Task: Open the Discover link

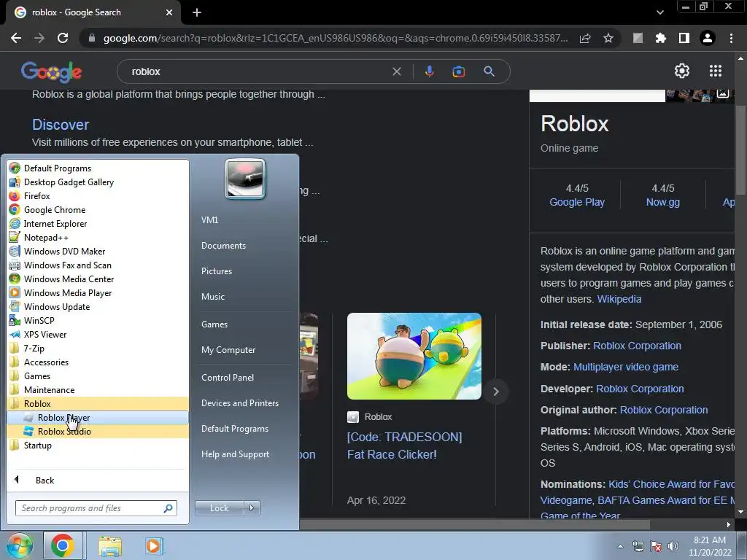Action: pyautogui.click(x=61, y=124)
